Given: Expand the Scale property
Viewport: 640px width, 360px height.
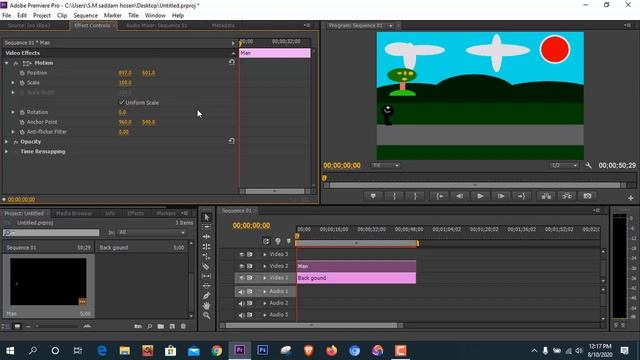Looking at the screenshot, I should (x=13, y=82).
